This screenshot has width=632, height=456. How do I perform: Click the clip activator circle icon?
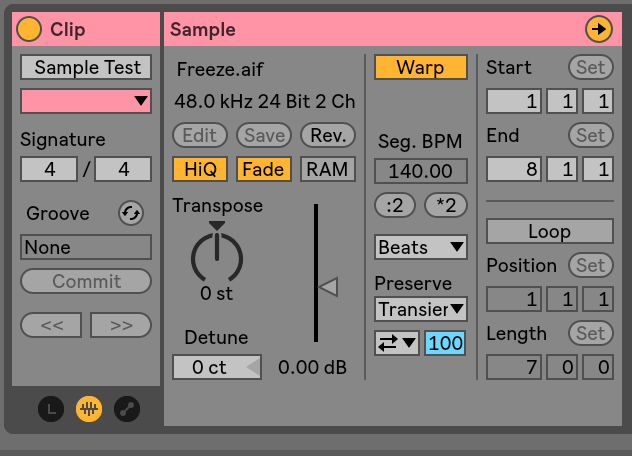[x=29, y=29]
